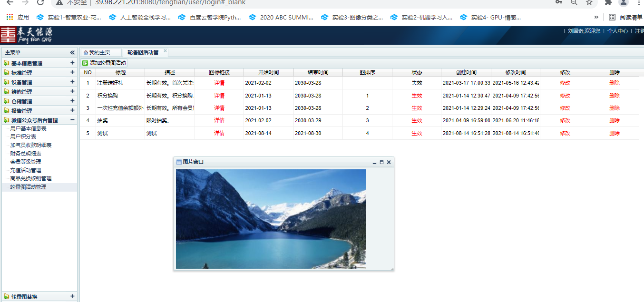This screenshot has width=644, height=302.
Task: Maximize the 图片窗口 popup window
Action: 381,162
